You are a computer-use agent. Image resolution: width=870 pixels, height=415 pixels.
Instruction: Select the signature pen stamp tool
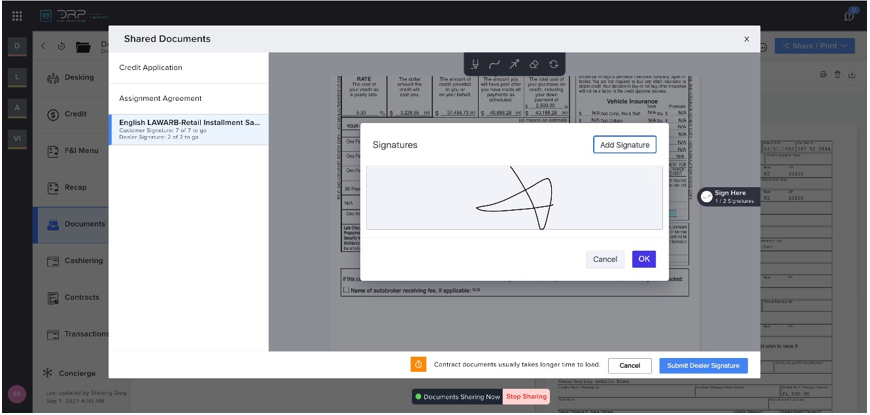pos(475,64)
